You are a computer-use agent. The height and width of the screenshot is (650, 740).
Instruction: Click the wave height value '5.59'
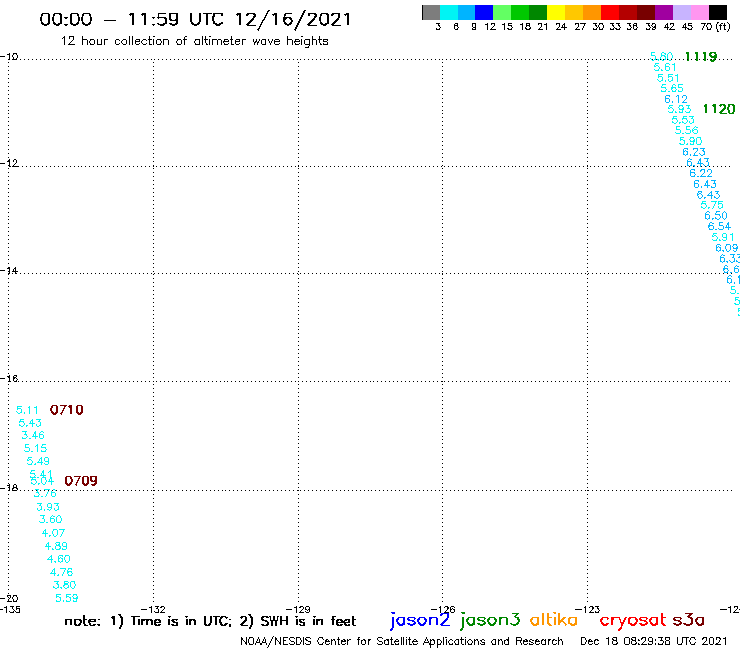click(67, 598)
